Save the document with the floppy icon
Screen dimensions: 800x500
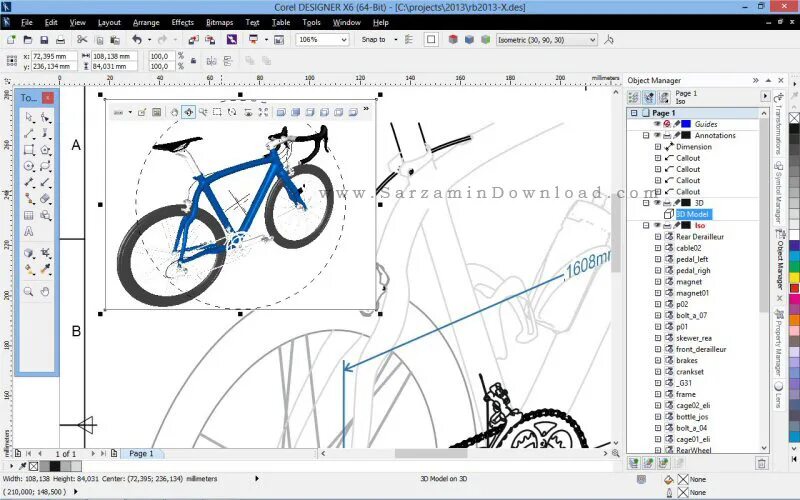click(x=44, y=39)
